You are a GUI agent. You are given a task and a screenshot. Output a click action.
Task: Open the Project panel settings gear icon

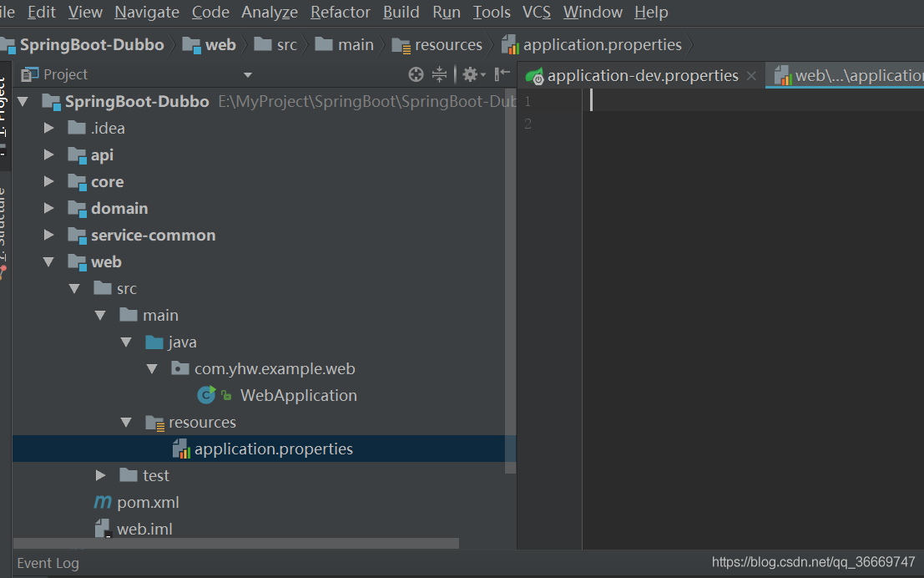click(471, 74)
